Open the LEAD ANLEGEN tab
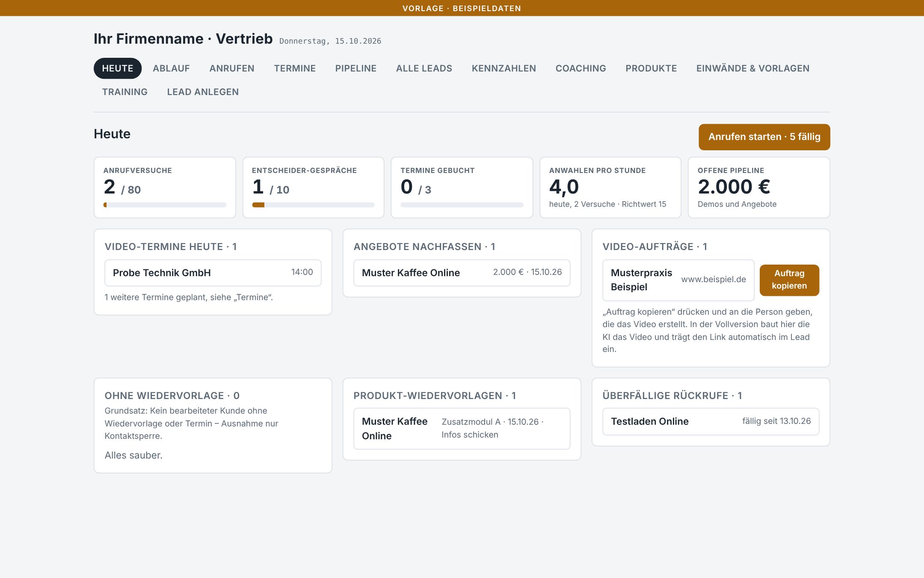The height and width of the screenshot is (578, 924). [x=203, y=92]
